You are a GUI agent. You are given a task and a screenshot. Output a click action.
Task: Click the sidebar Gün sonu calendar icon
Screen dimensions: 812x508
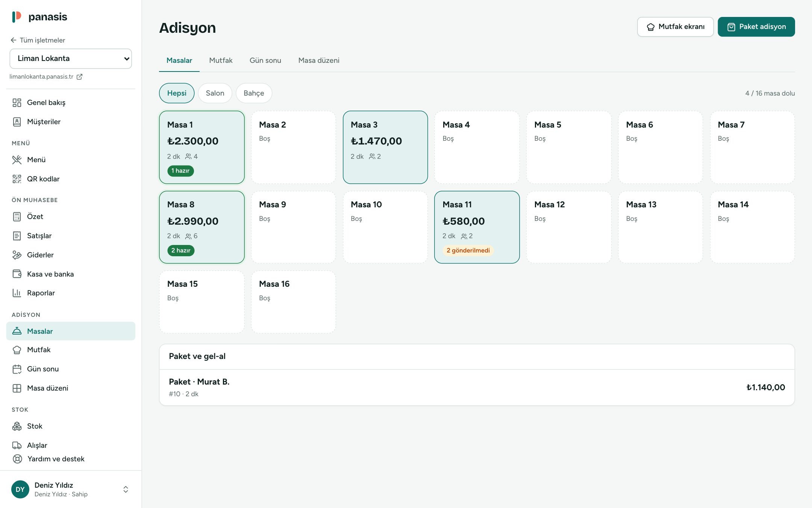pyautogui.click(x=17, y=369)
